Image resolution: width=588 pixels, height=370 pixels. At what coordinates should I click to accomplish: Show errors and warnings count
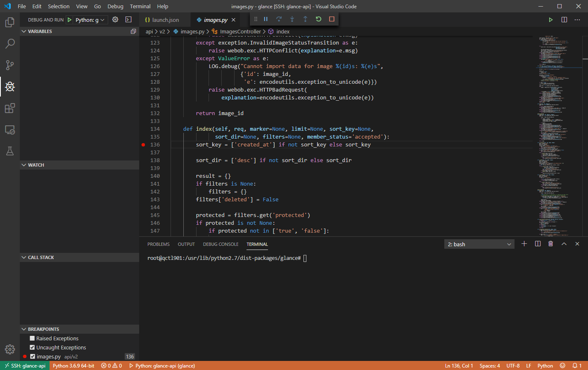(111, 365)
